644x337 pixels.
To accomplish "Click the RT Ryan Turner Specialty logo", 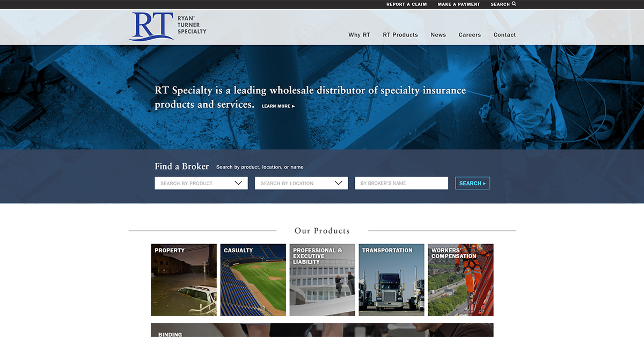I will (167, 26).
